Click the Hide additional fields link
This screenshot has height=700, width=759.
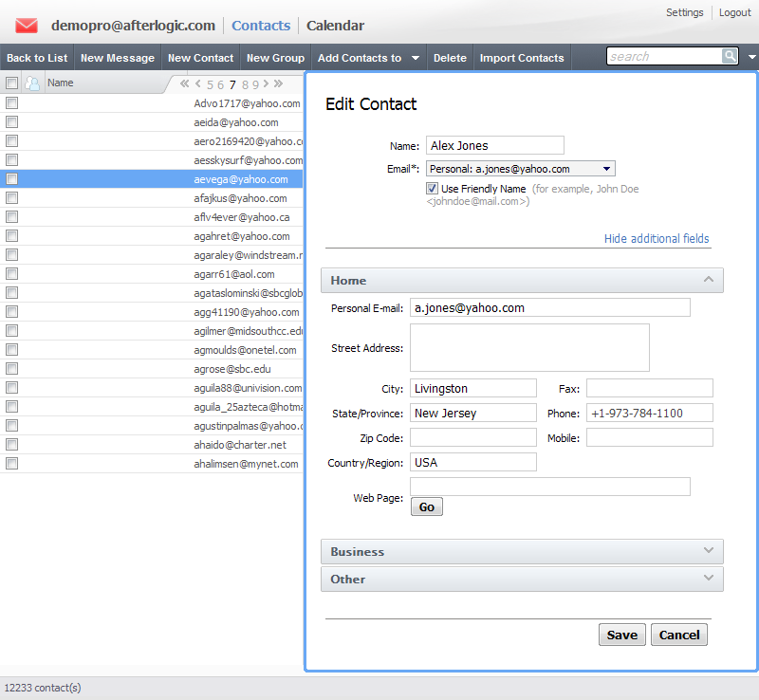[x=657, y=239]
